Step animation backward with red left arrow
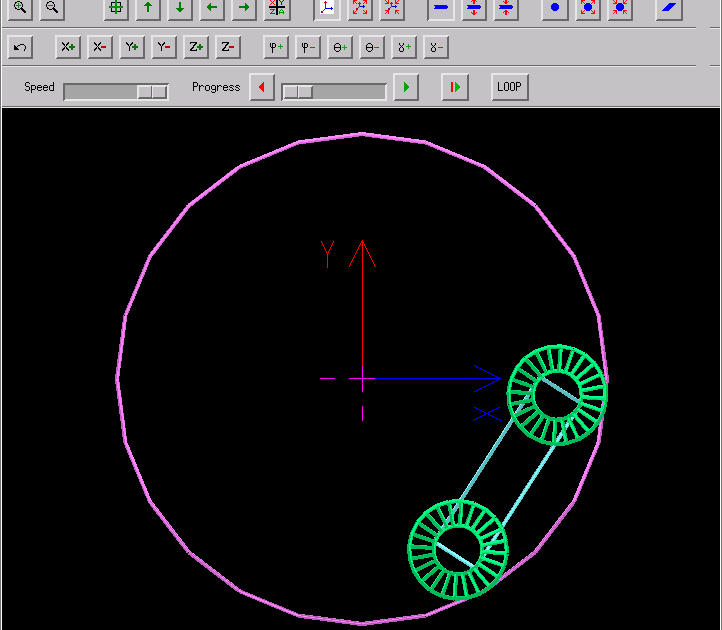The height and width of the screenshot is (630, 722). (262, 87)
